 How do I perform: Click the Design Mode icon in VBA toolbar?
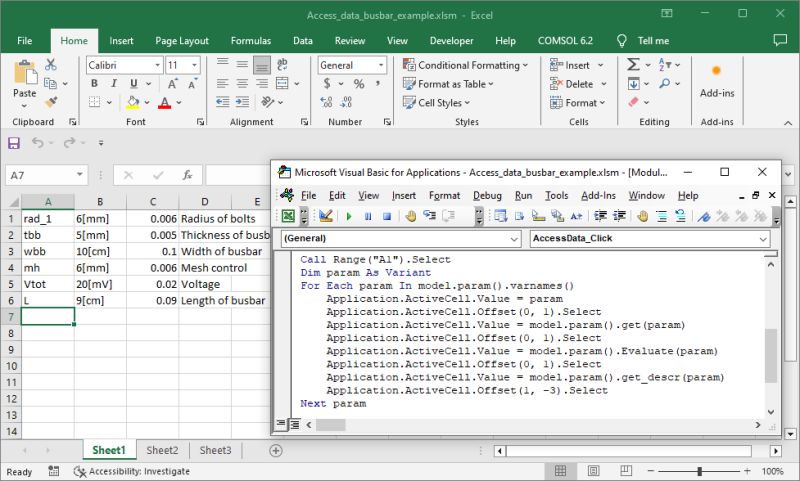tap(326, 216)
